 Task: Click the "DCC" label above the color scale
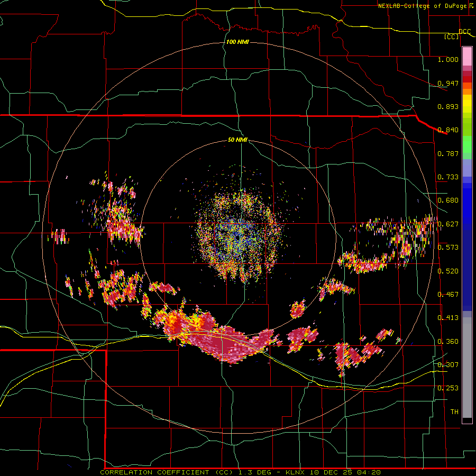click(465, 31)
